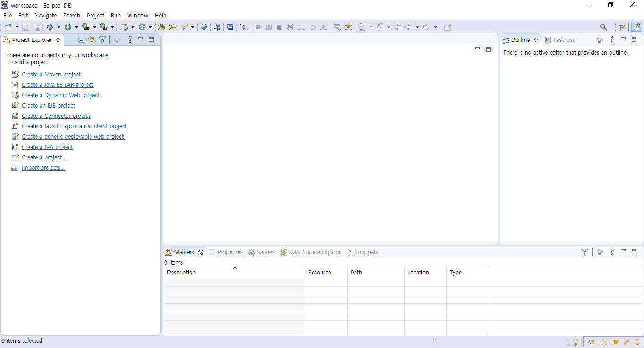Expand the New file dropdown arrow

coord(17,27)
